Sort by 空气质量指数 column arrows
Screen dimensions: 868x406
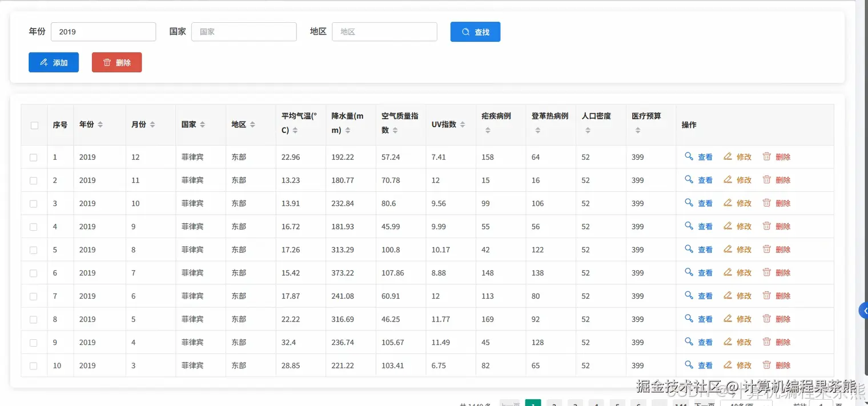395,130
